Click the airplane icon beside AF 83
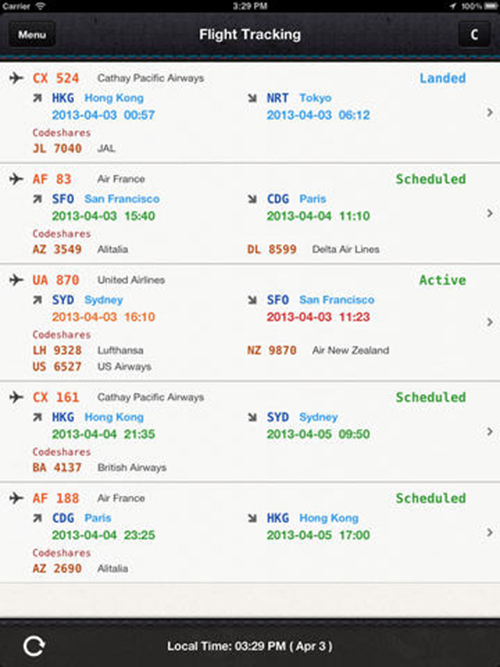The width and height of the screenshot is (500, 667). click(x=16, y=179)
